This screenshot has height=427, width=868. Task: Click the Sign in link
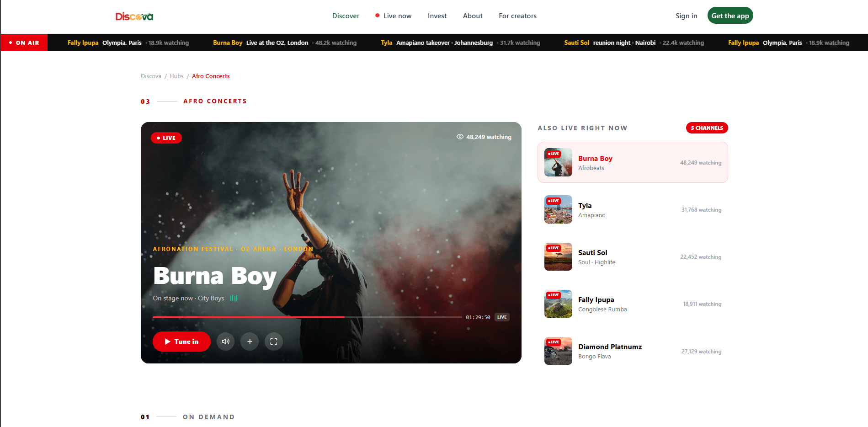pos(686,16)
